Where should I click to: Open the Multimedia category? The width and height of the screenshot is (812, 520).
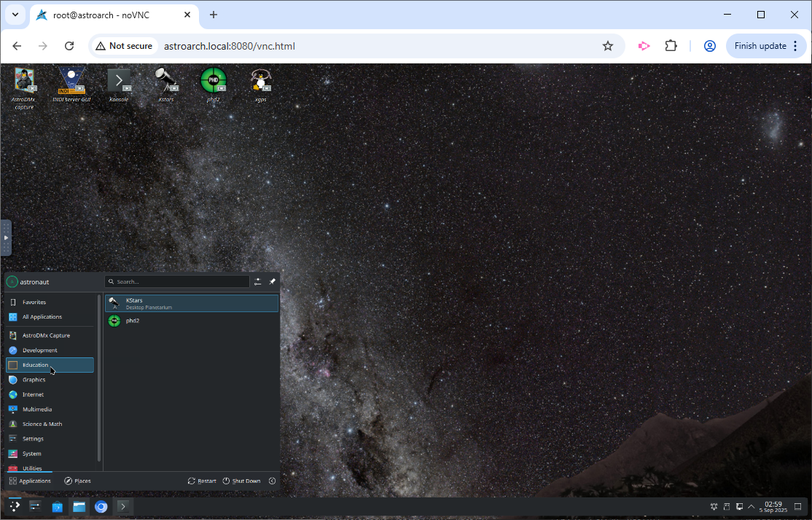click(x=50, y=409)
